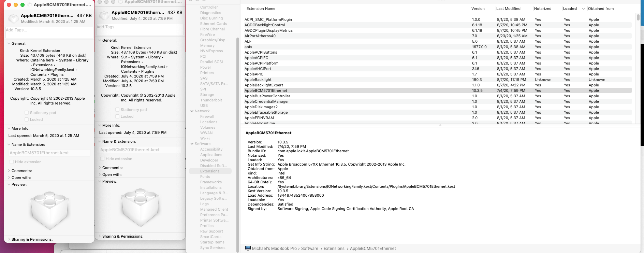Image resolution: width=644 pixels, height=253 pixels.
Task: Sort by Last Modified column header
Action: tap(508, 9)
